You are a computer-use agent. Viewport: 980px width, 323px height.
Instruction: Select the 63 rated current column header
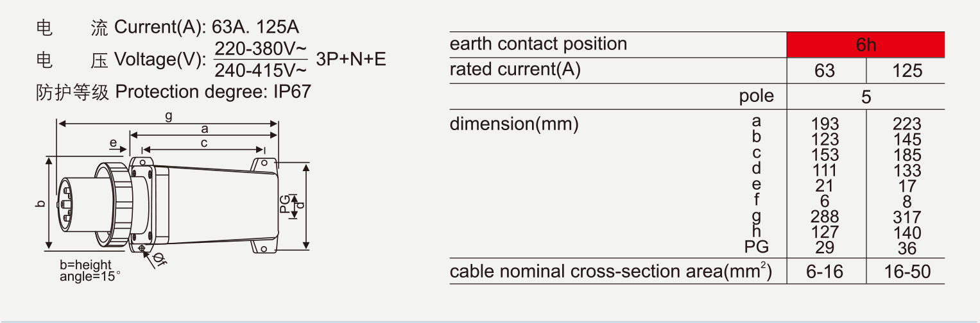pyautogui.click(x=825, y=70)
